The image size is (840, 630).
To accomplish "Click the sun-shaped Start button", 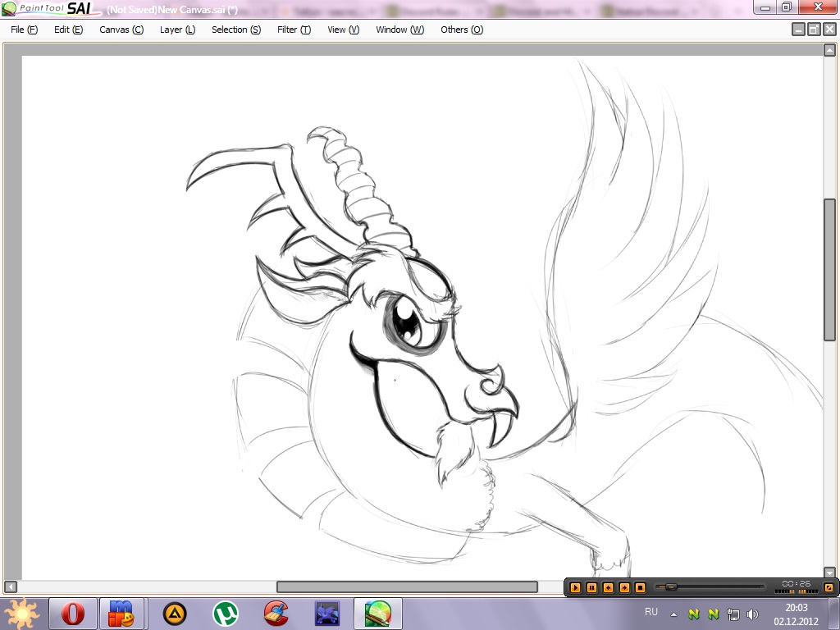I will pos(21,614).
